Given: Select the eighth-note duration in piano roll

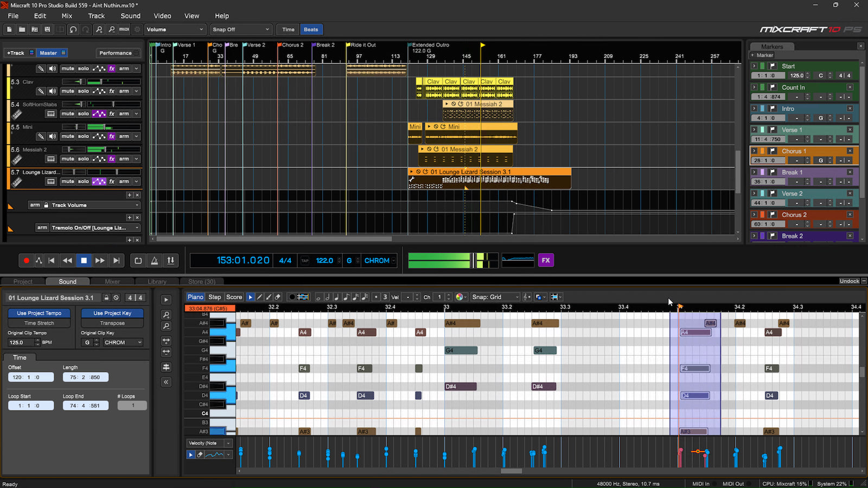Looking at the screenshot, I should [x=346, y=297].
